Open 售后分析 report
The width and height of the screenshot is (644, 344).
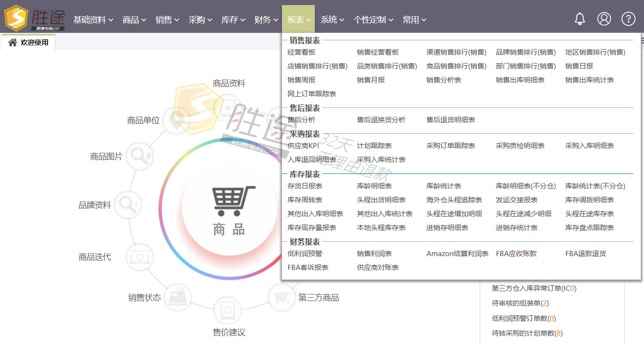click(x=301, y=120)
